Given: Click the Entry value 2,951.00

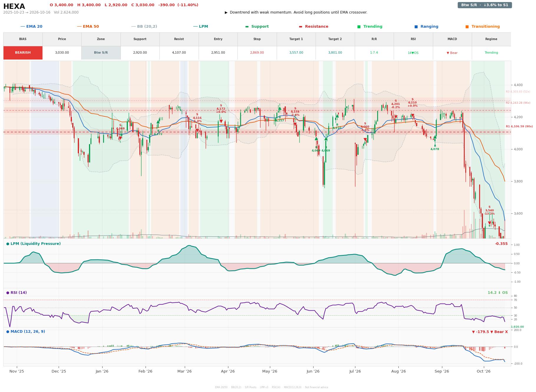Looking at the screenshot, I should pos(218,53).
